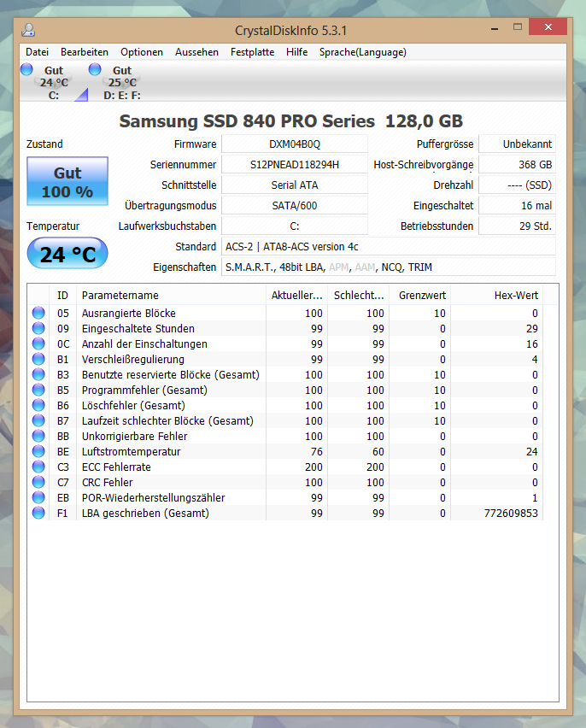Screen dimensions: 586x728
Task: Click the ID column header
Action: tap(62, 296)
